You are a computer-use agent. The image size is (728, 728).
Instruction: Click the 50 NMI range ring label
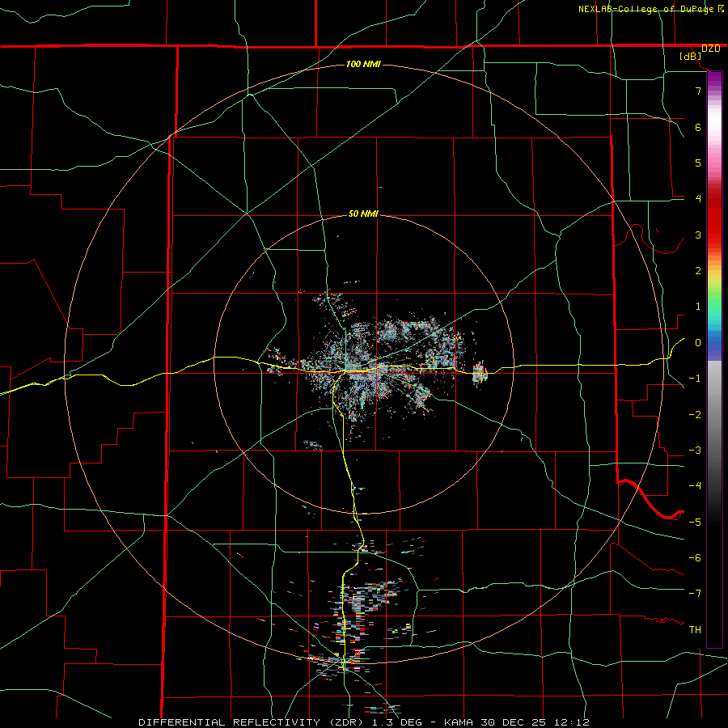click(x=363, y=214)
